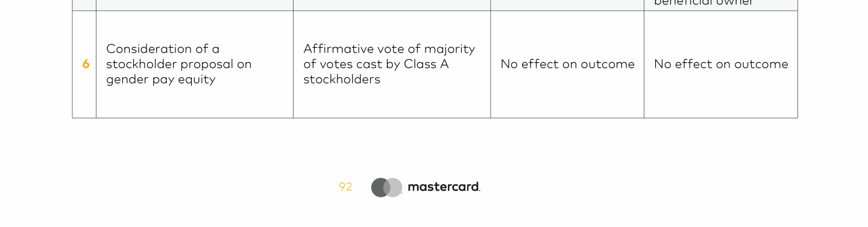
Task: Click the words 'gender pay equity'
Action: [160, 80]
